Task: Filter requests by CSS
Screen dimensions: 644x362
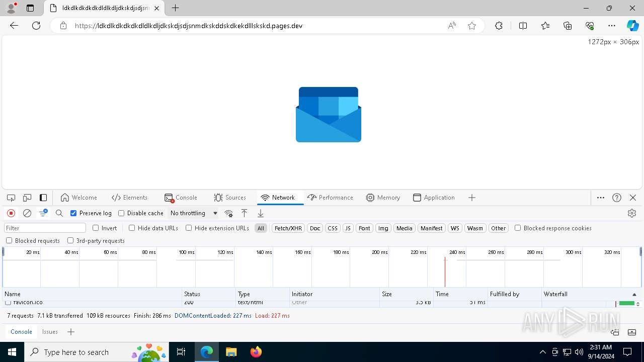Action: (x=333, y=228)
